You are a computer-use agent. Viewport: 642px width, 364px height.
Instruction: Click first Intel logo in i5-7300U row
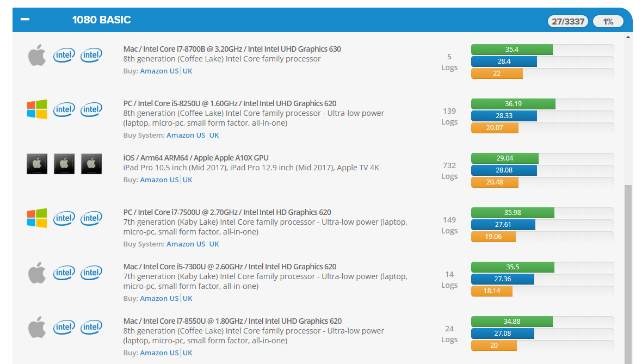(x=64, y=273)
